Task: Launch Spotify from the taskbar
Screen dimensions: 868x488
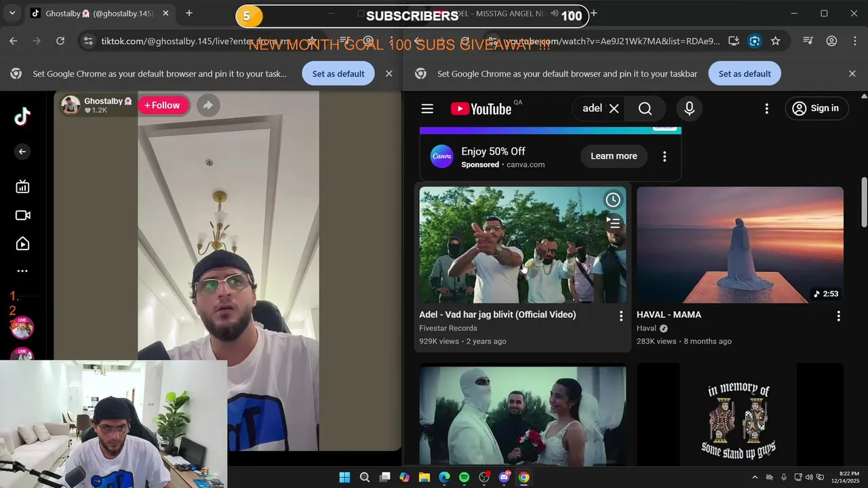Action: point(464,477)
